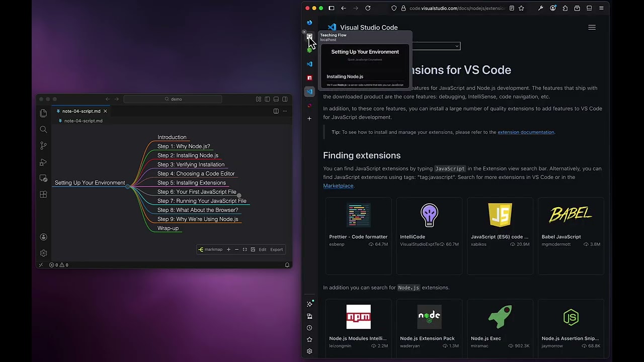This screenshot has width=644, height=362.
Task: Reload the page in the browser
Action: [x=368, y=8]
